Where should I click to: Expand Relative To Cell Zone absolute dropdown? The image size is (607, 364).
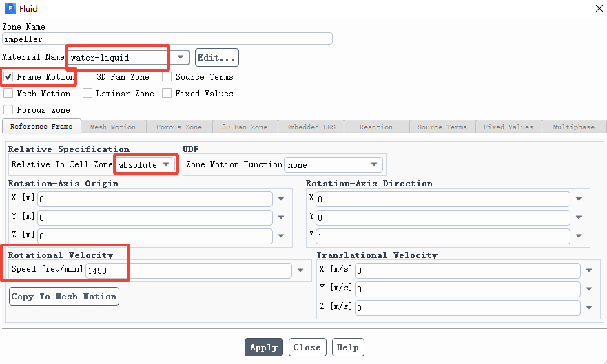point(145,164)
